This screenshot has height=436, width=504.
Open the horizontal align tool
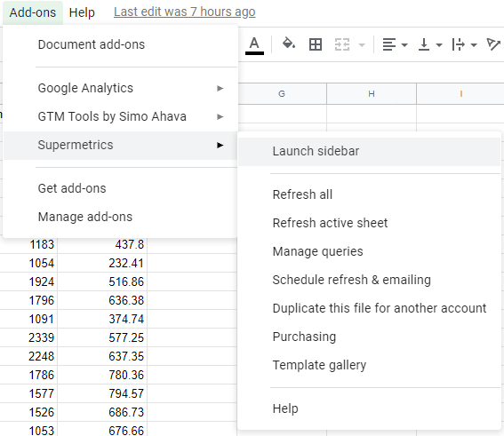395,44
